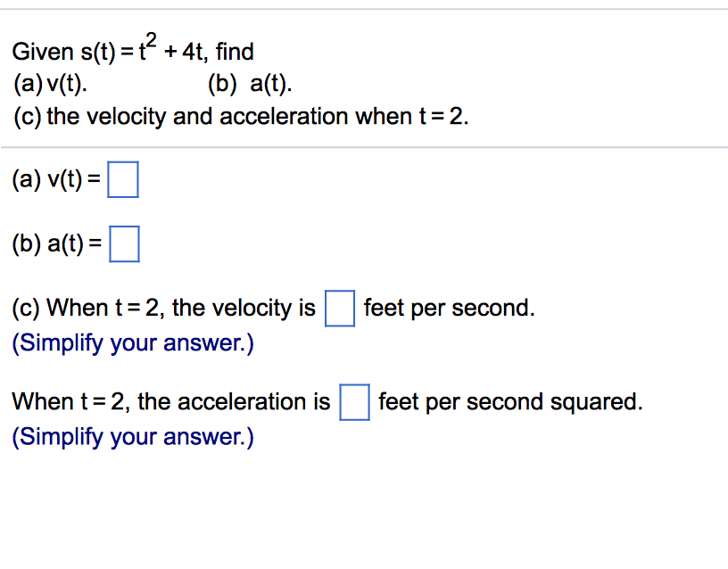Click the first Simplify your answer note
728x569 pixels.
[x=132, y=342]
